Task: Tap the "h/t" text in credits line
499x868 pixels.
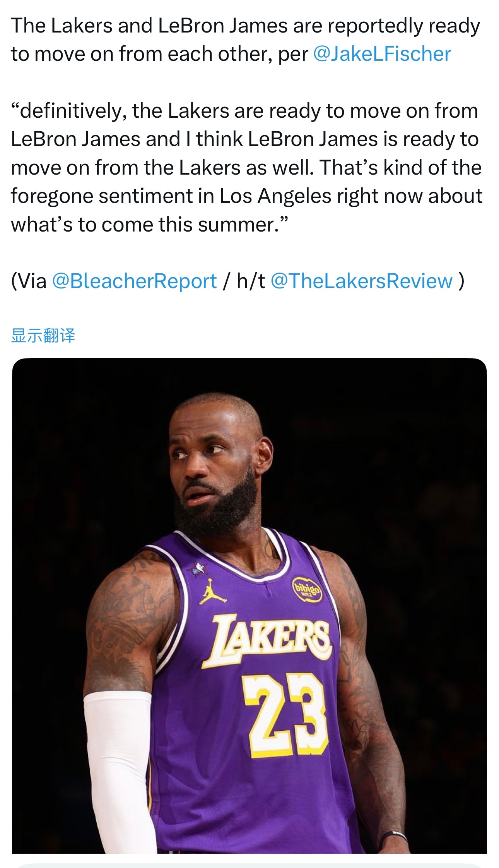Action: click(x=251, y=281)
